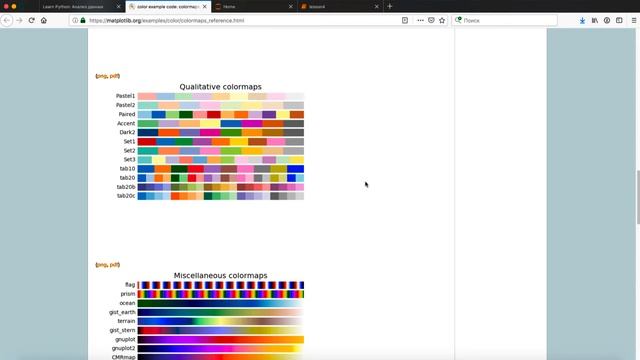Switch to the lesson4 tab
The width and height of the screenshot is (640, 360).
coord(340,7)
